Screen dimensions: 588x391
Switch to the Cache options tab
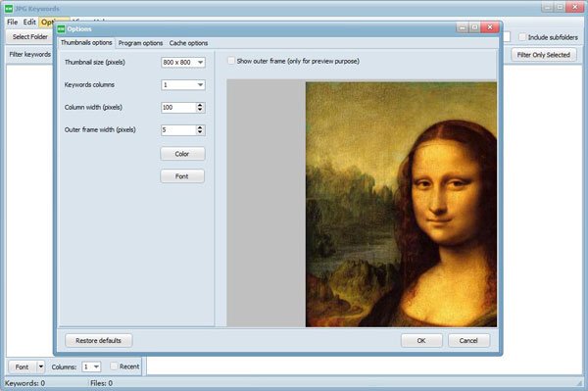click(188, 43)
